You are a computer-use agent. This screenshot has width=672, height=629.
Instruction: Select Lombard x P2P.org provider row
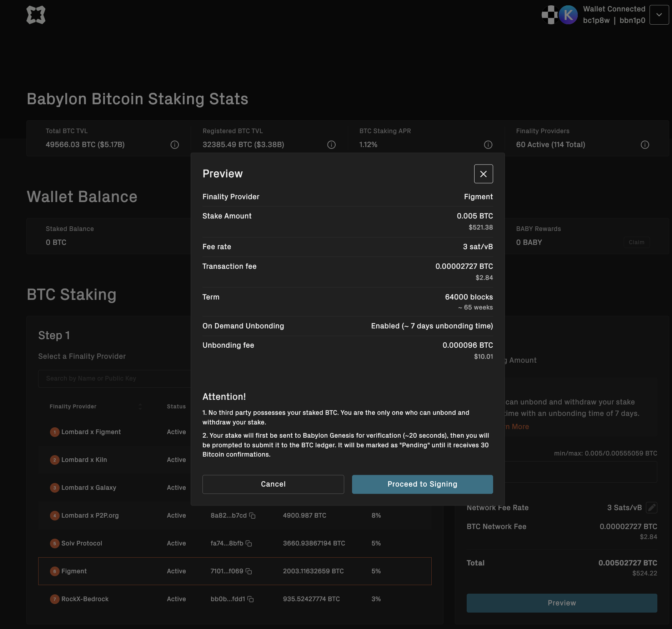tap(235, 515)
